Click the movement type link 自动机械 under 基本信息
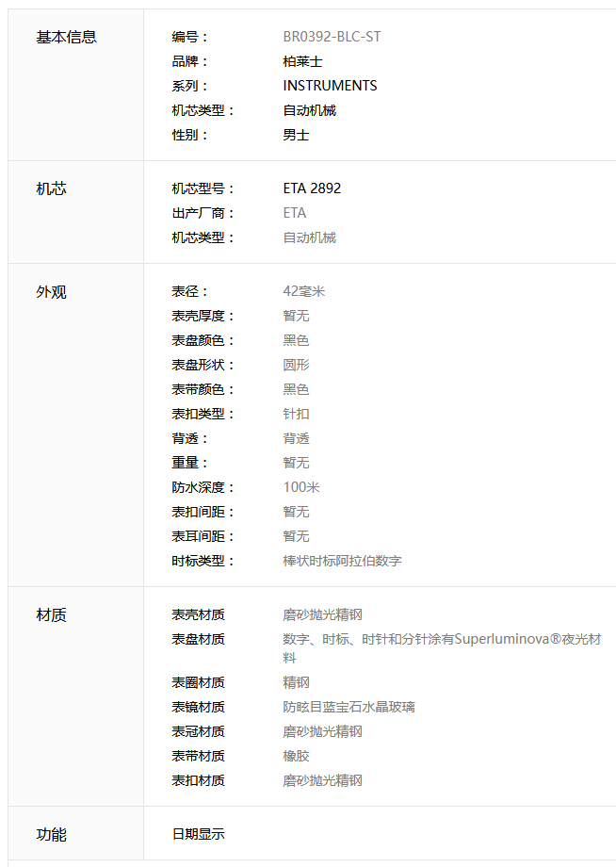 [309, 110]
